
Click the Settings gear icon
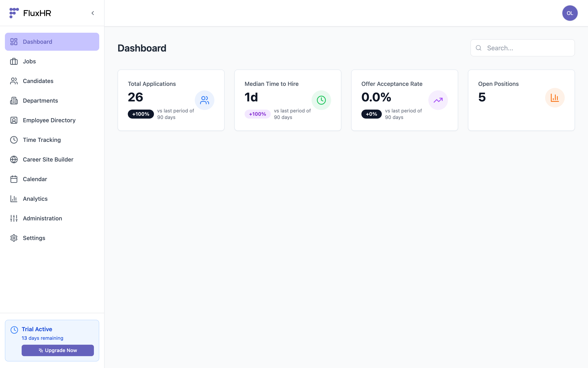[x=14, y=238]
